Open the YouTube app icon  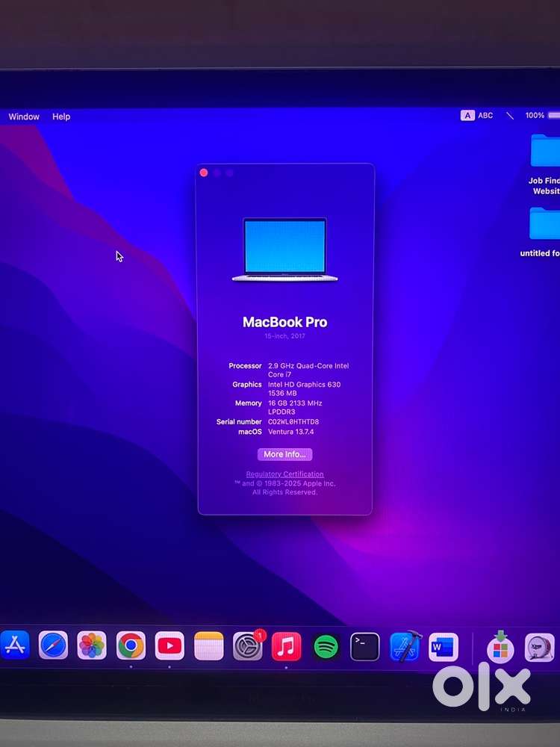[x=169, y=645]
